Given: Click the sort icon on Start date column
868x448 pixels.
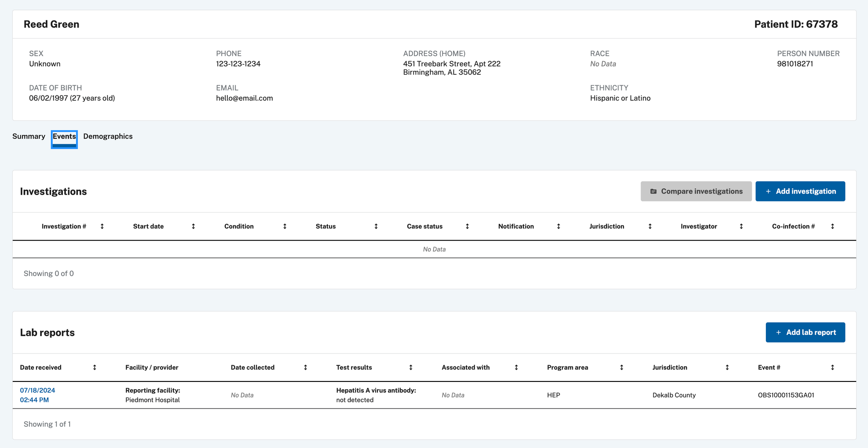Looking at the screenshot, I should tap(193, 226).
